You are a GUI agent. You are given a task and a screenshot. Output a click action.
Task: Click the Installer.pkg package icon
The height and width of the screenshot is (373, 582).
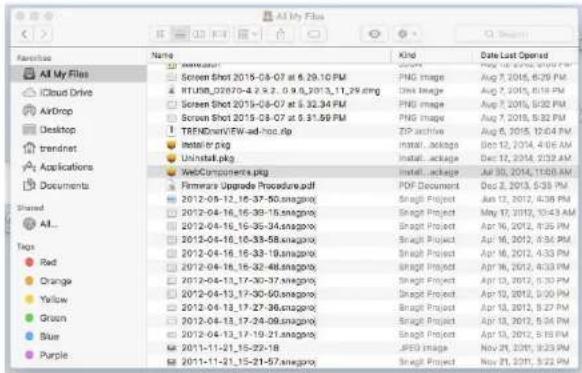coord(171,145)
